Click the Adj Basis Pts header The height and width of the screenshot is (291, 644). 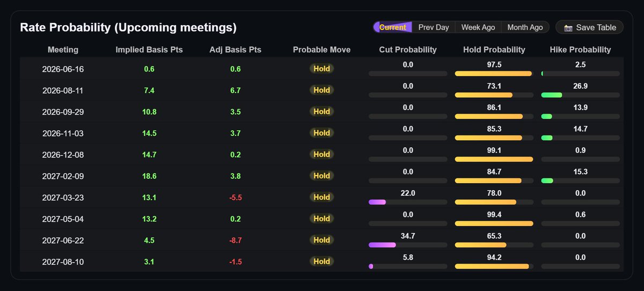pos(236,49)
